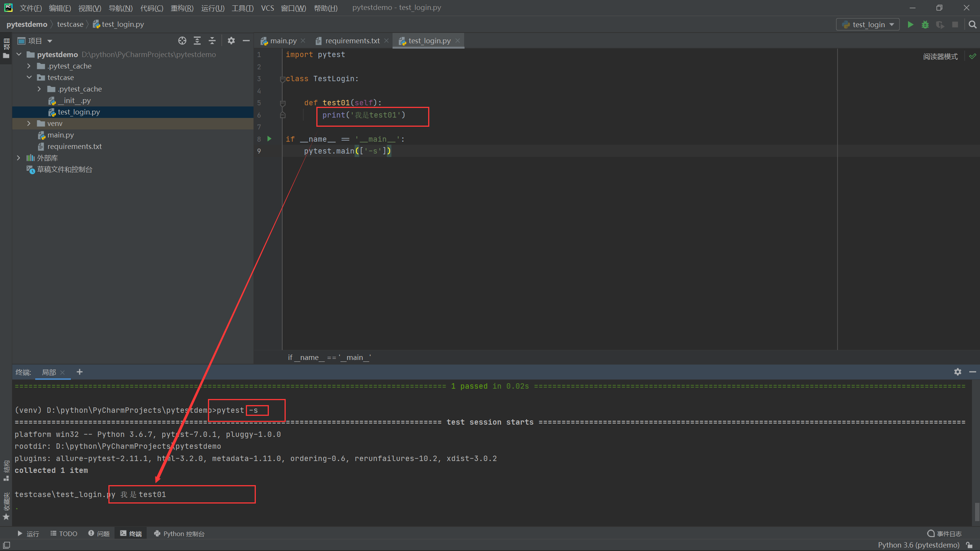Click run gutter arrow on line 8

(x=269, y=139)
